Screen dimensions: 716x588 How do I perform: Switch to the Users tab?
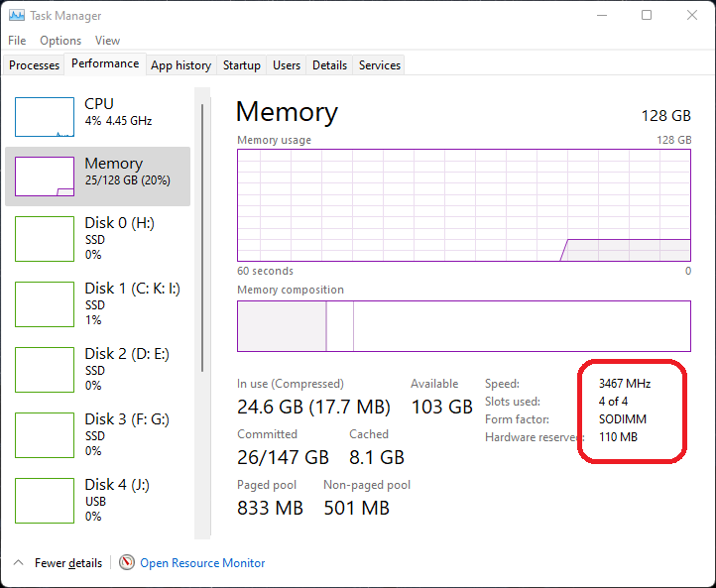287,65
